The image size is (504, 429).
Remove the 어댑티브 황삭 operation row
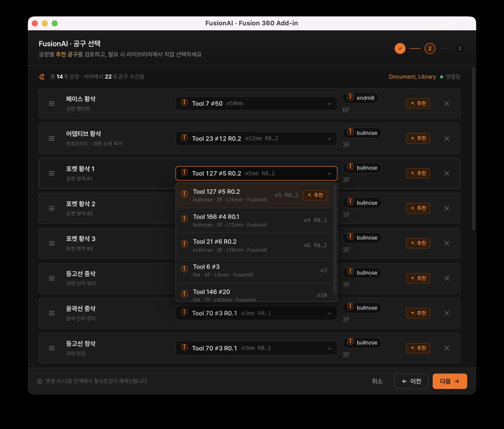click(447, 139)
